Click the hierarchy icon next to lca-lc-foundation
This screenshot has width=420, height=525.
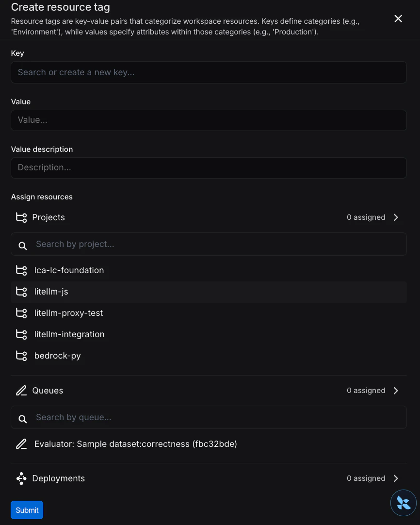click(21, 270)
